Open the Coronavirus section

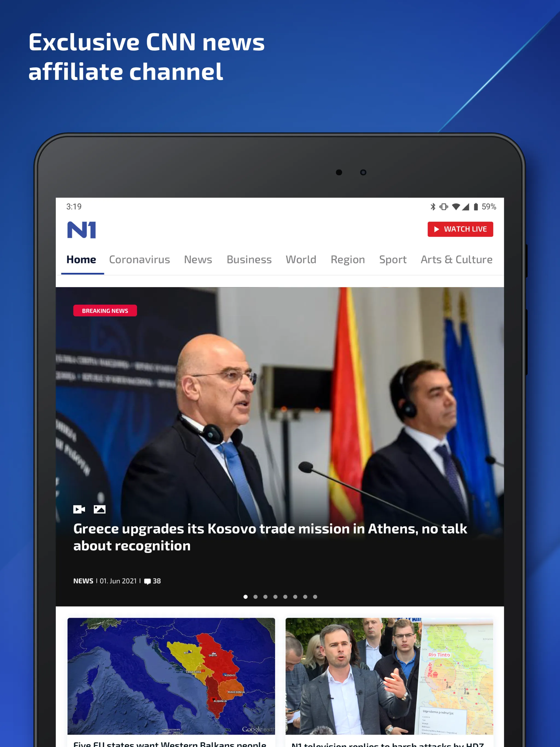(x=139, y=259)
